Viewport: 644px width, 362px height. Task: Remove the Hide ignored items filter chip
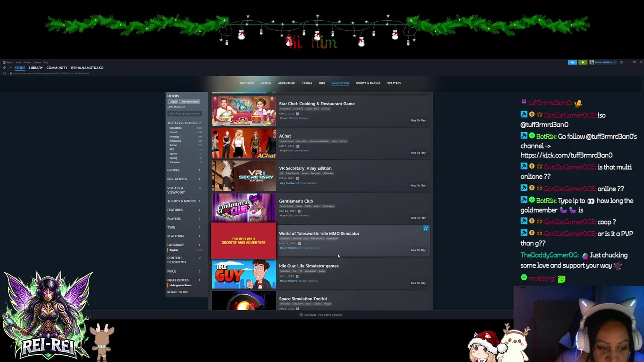(190, 102)
